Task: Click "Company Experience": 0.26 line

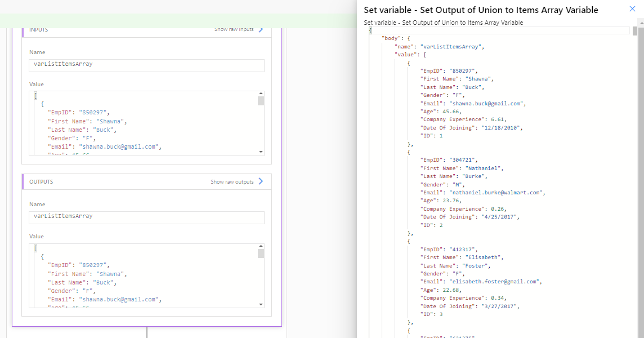Action: (463, 209)
